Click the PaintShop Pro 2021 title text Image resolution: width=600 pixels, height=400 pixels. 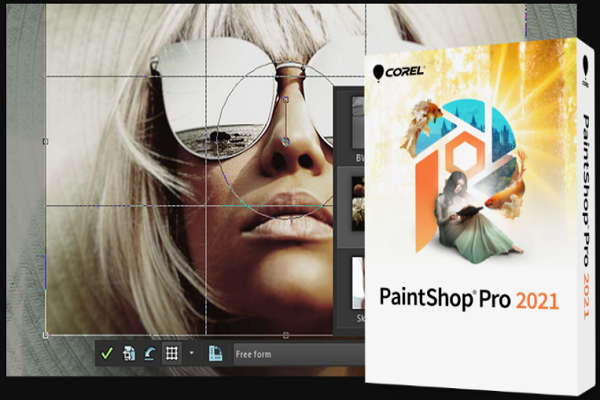(469, 299)
